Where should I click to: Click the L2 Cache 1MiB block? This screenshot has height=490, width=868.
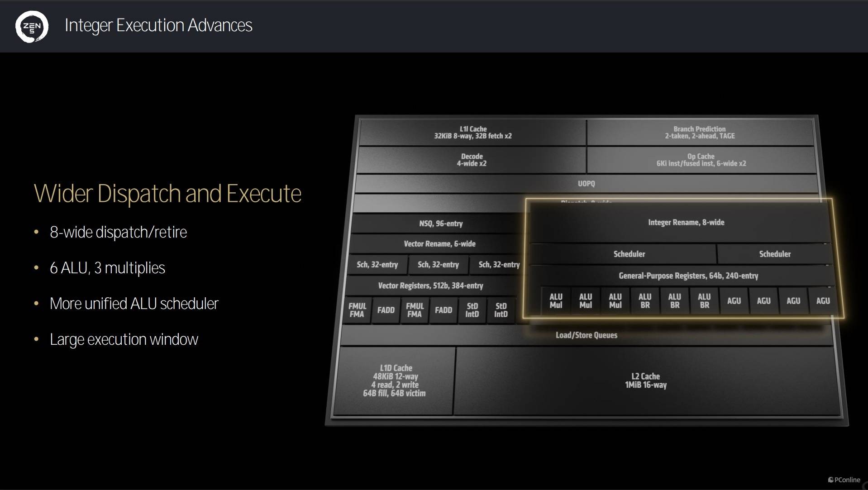[645, 381]
